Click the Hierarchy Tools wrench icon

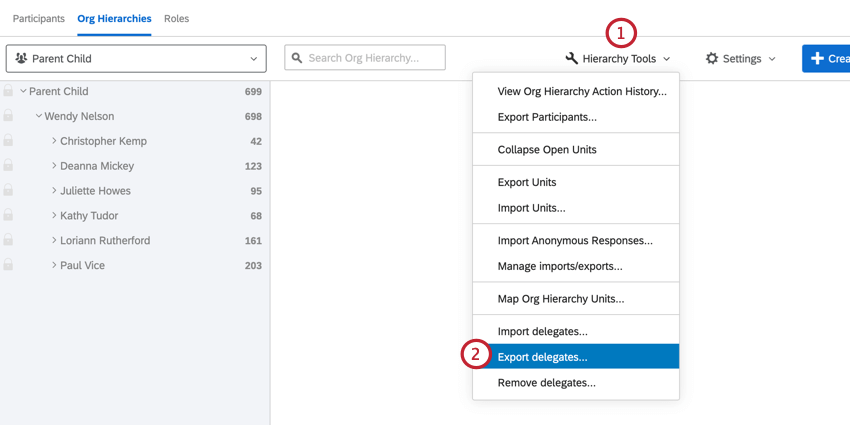pos(572,59)
